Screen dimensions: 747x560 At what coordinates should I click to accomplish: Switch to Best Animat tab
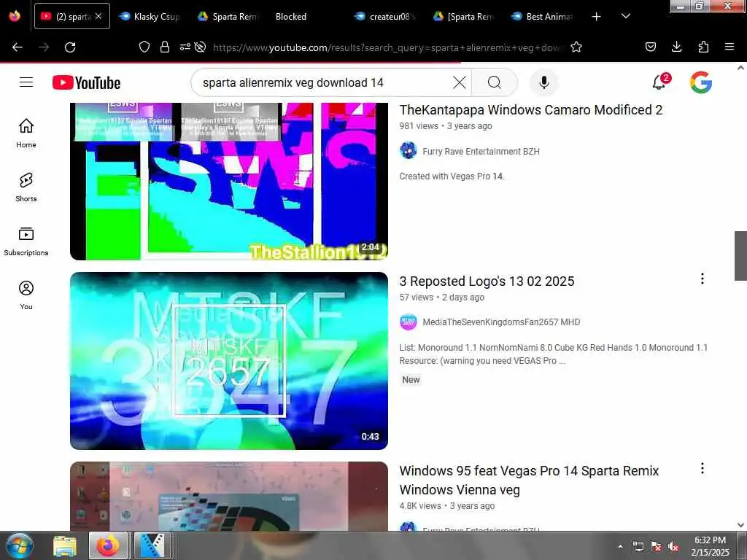click(541, 17)
